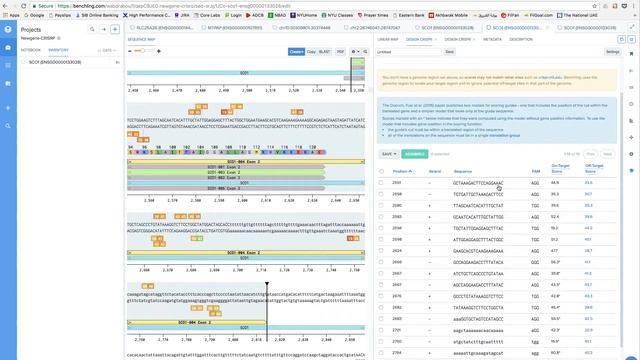Click the bookmark icon in right toolbar

click(631, 54)
